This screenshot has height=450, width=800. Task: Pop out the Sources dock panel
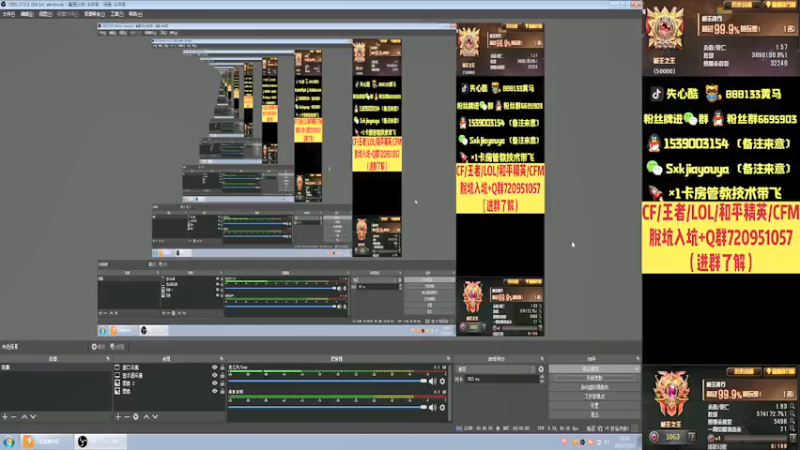(221, 359)
